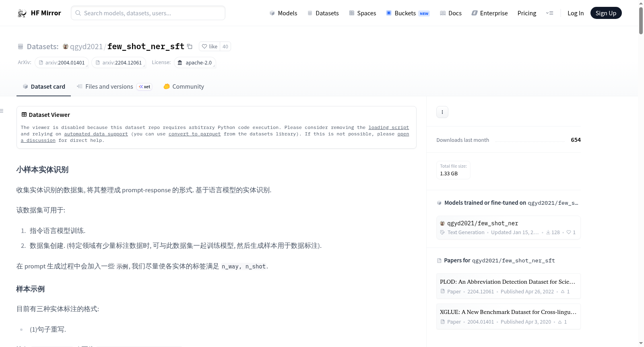The height and width of the screenshot is (347, 644).
Task: Open the table of contents sidebar toggle
Action: tap(2, 111)
